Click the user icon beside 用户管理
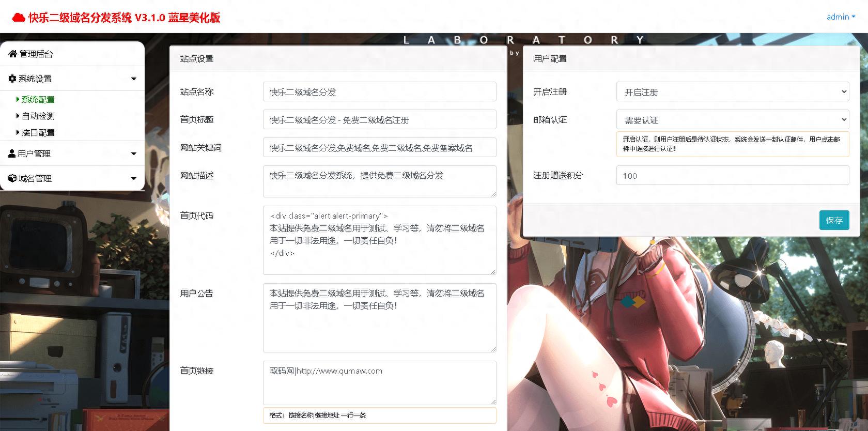The width and height of the screenshot is (868, 431). pos(12,153)
